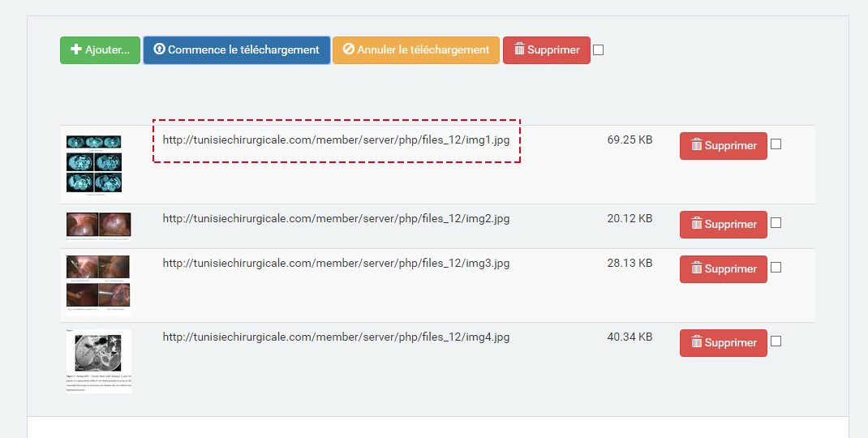Click Supprimer button for img2.jpg
The width and height of the screenshot is (868, 438).
[x=724, y=224]
